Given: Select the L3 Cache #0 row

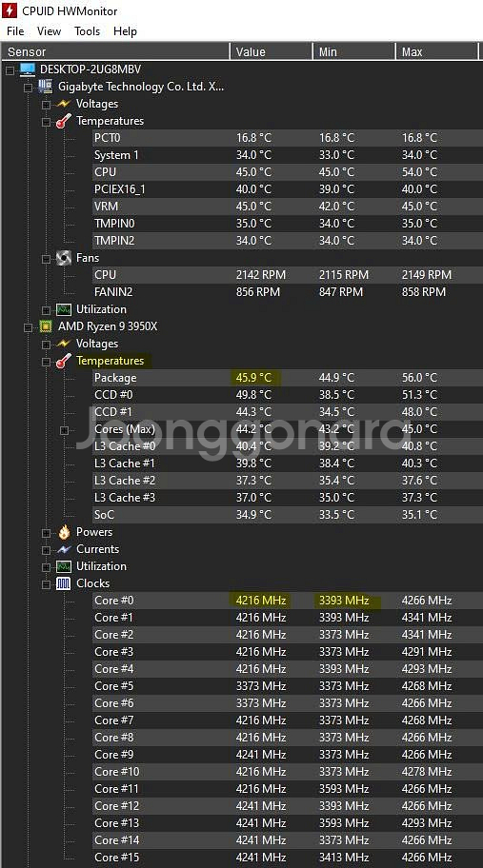Looking at the screenshot, I should point(287,445).
